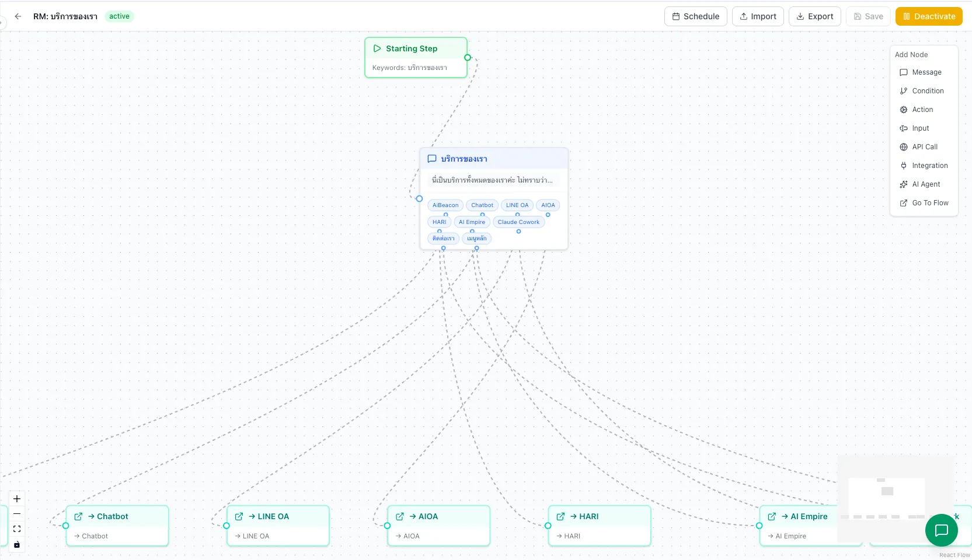Click the minimap thumbnail

[x=896, y=499]
